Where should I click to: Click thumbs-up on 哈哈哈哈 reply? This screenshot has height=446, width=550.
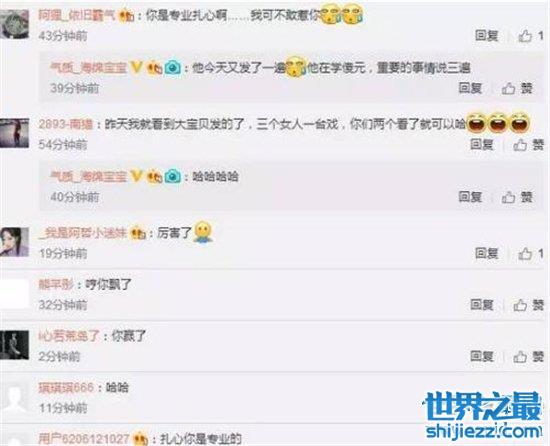point(517,197)
